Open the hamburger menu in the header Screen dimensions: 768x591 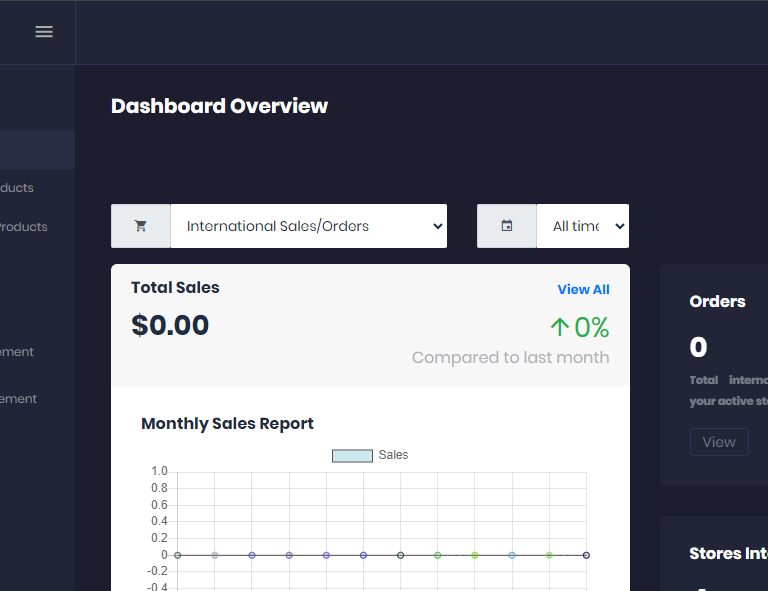(44, 32)
